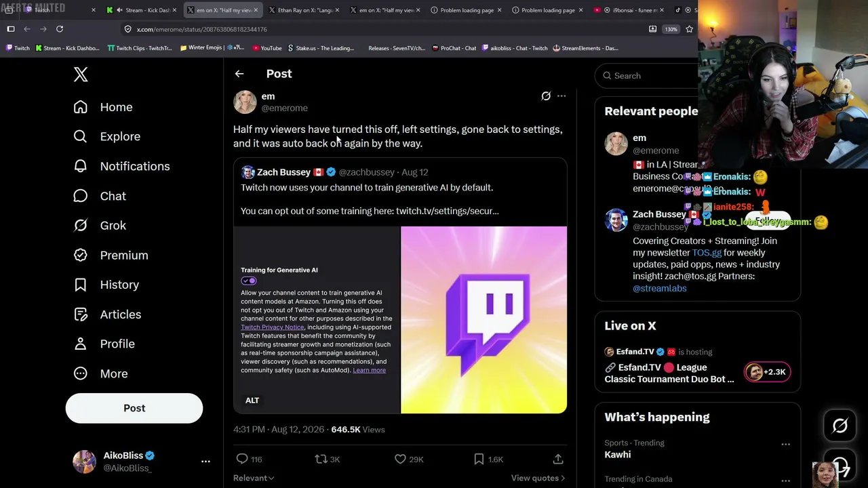This screenshot has width=868, height=488.
Task: Close the Ethan Ray on X tab
Action: pyautogui.click(x=337, y=10)
